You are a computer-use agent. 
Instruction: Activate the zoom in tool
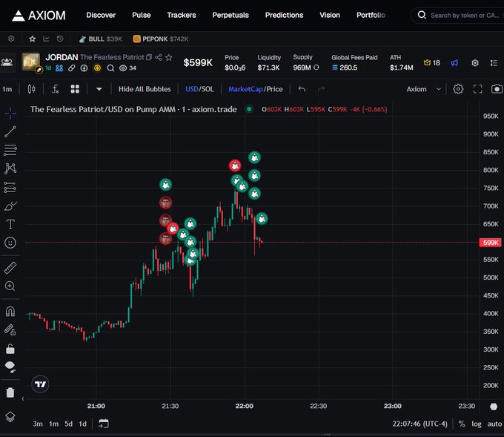[10, 286]
